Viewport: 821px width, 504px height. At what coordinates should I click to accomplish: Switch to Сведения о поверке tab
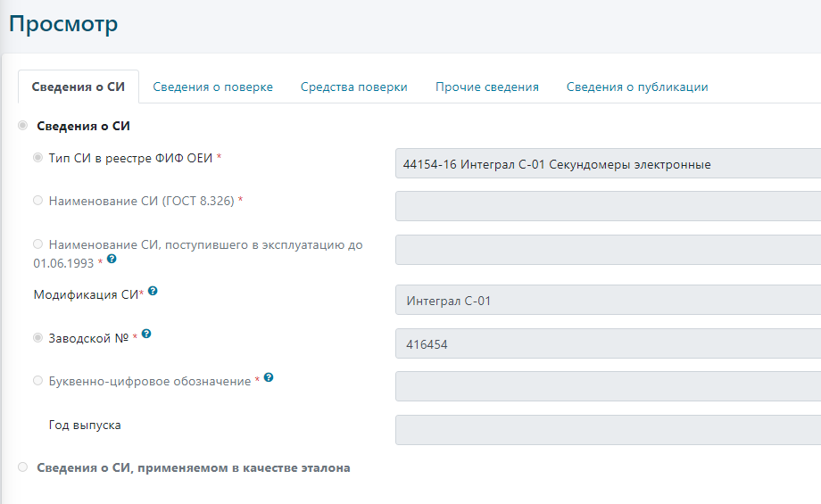[x=212, y=87]
